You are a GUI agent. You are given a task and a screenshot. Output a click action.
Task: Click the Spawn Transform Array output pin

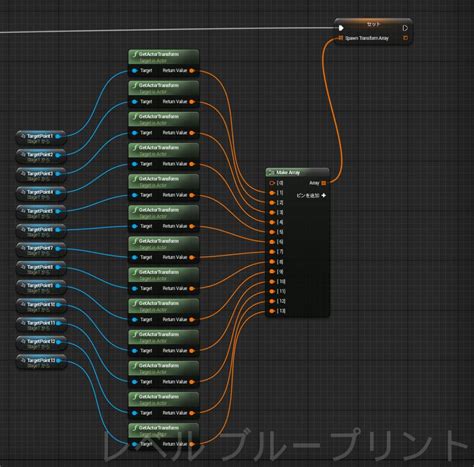click(405, 38)
